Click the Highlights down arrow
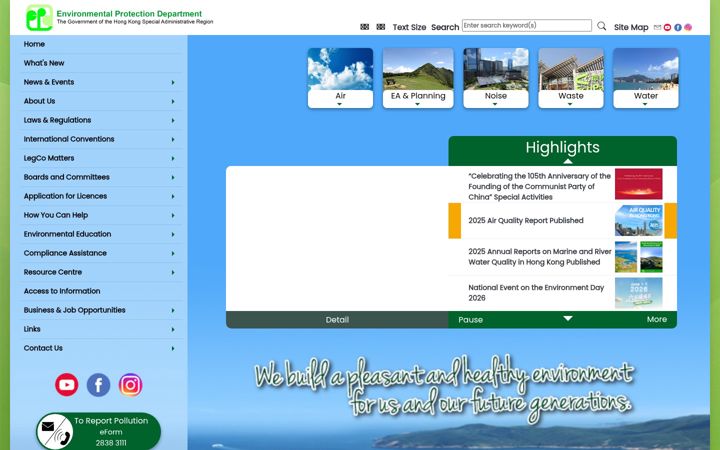 (568, 318)
